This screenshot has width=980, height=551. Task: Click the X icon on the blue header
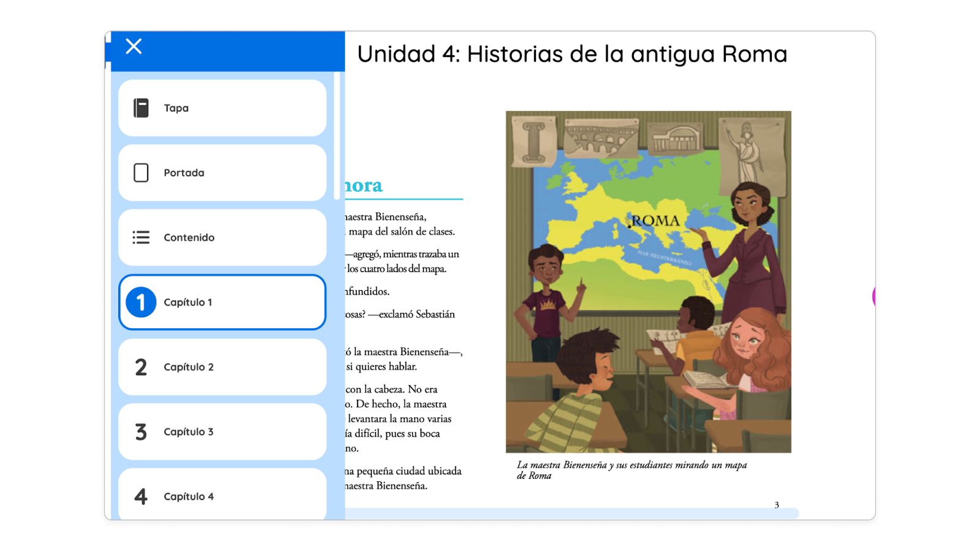pyautogui.click(x=134, y=46)
